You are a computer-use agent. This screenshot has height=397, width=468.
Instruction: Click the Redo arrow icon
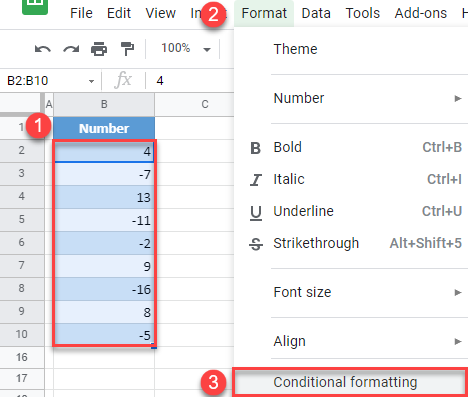tap(71, 49)
